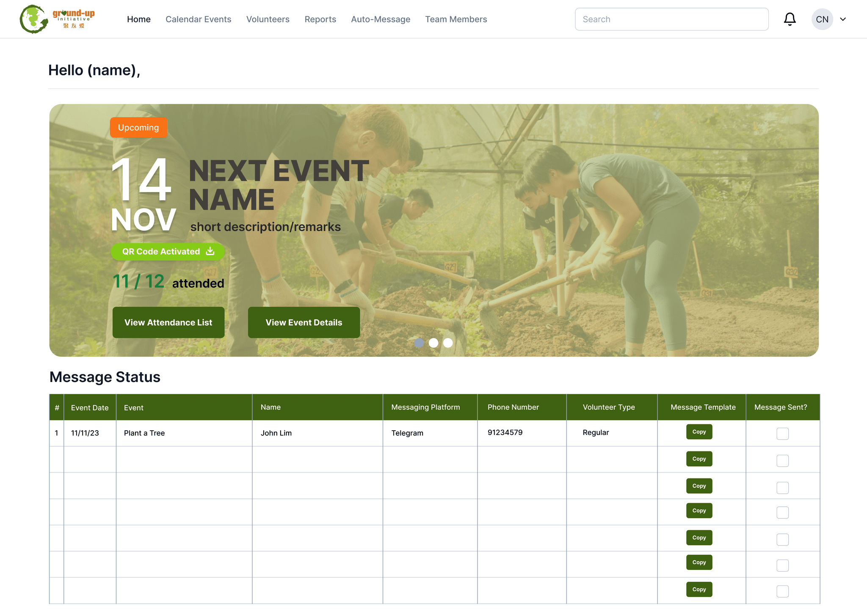The image size is (867, 616).
Task: Click Copy button in sixth table row
Action: (x=699, y=562)
